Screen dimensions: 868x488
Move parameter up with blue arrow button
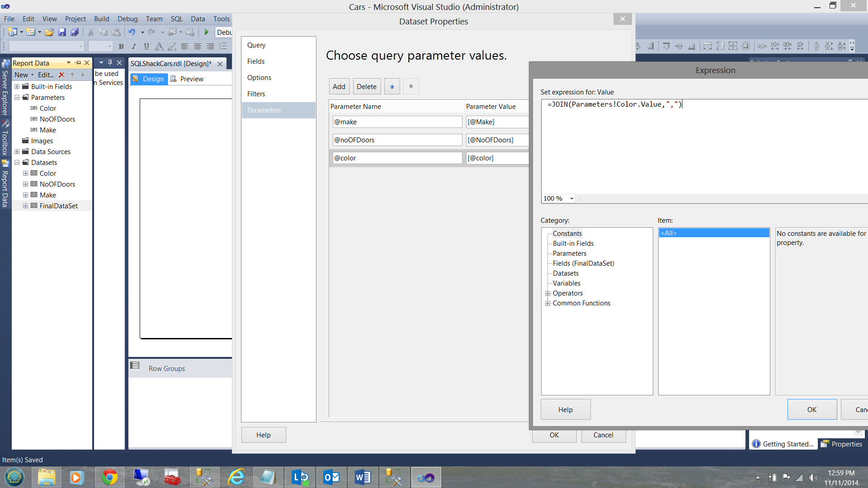[392, 87]
